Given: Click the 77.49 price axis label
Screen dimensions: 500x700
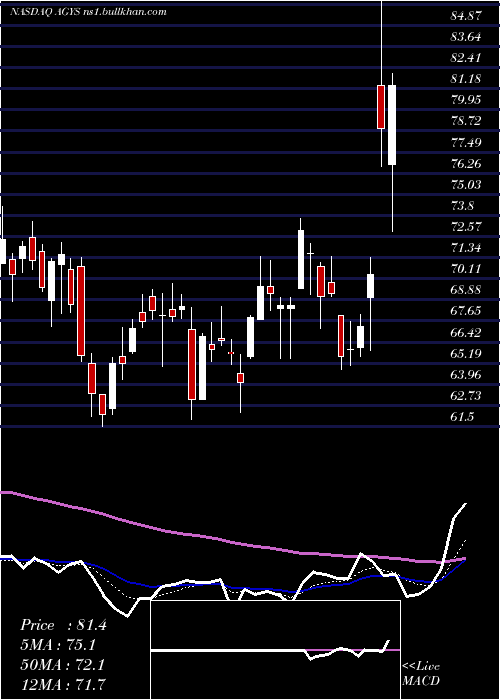Looking at the screenshot, I should pos(466,142).
